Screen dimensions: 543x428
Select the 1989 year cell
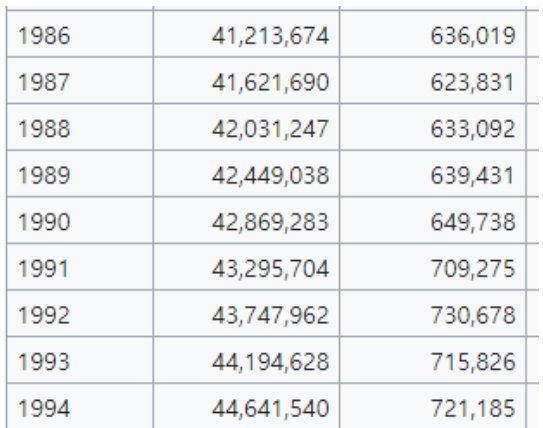80,173
